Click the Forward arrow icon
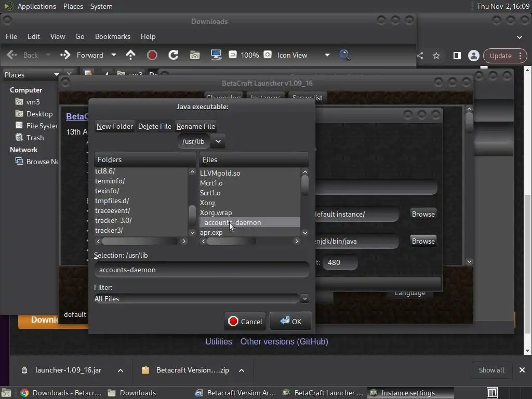Image resolution: width=532 pixels, height=399 pixels. (x=65, y=55)
